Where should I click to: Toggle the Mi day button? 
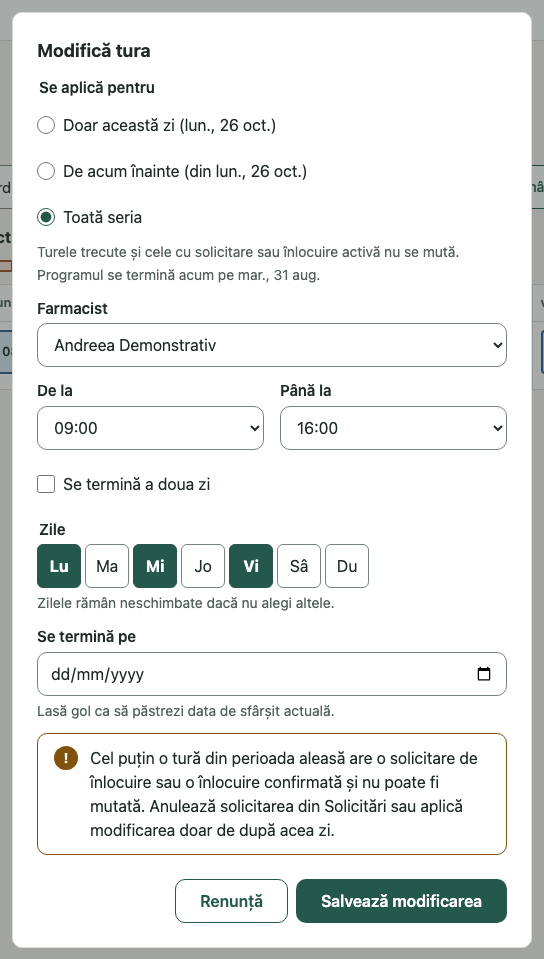155,566
